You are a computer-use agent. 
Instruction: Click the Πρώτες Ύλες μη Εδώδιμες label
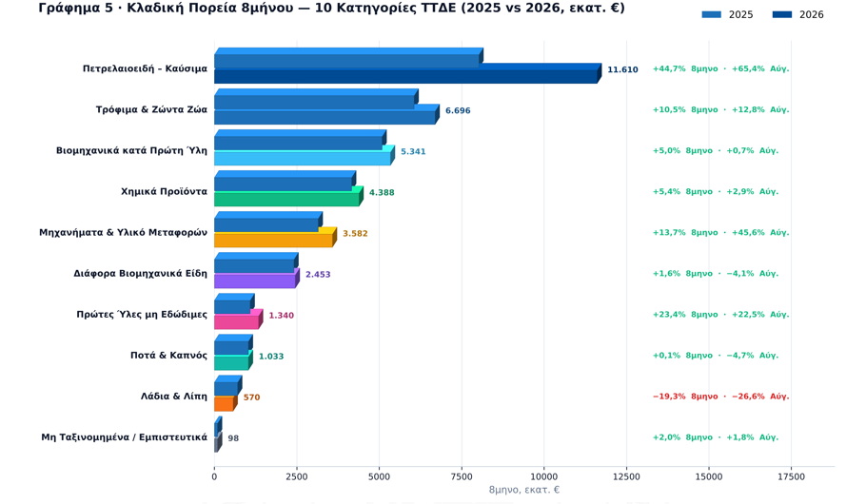coord(142,314)
